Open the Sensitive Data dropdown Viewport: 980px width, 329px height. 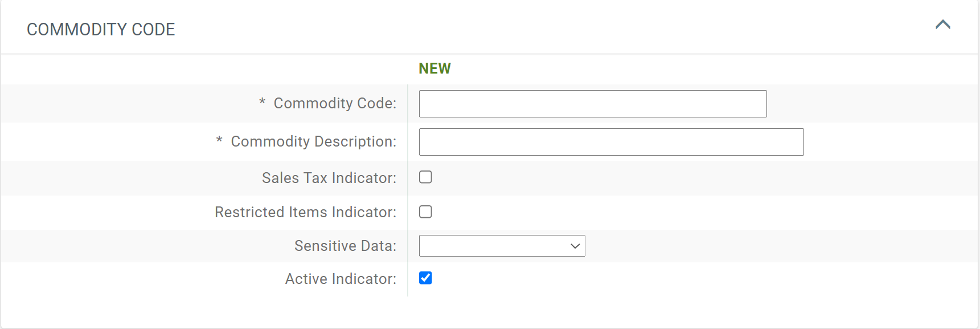point(501,245)
